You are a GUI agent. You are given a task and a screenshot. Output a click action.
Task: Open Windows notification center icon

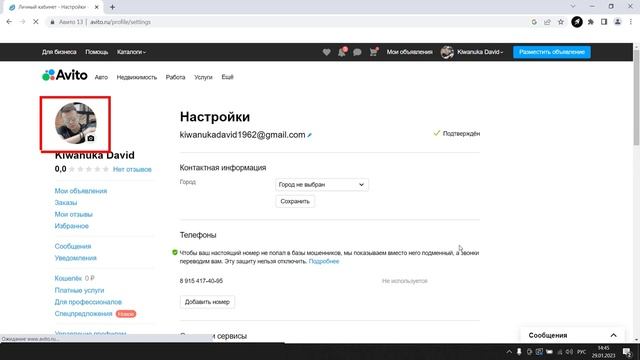tap(627, 351)
